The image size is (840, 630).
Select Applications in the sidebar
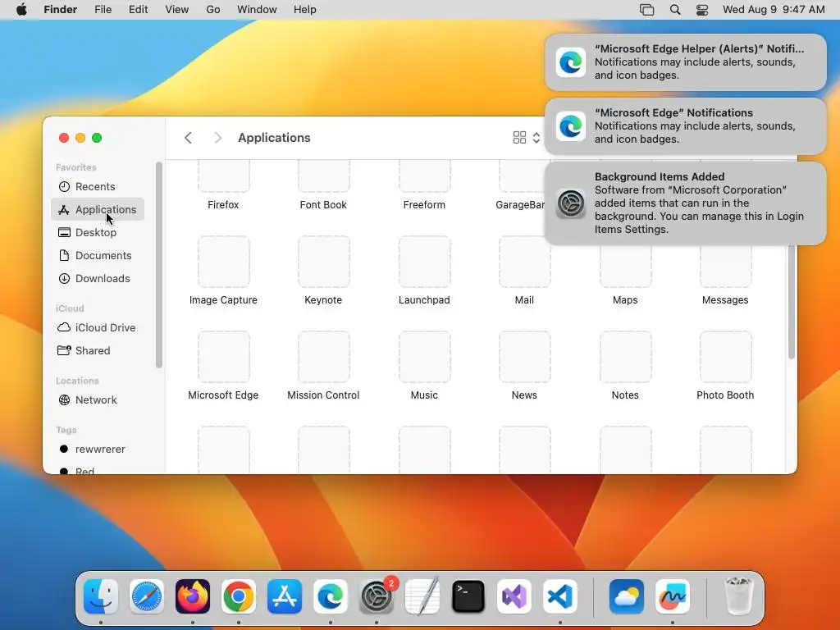(x=98, y=209)
